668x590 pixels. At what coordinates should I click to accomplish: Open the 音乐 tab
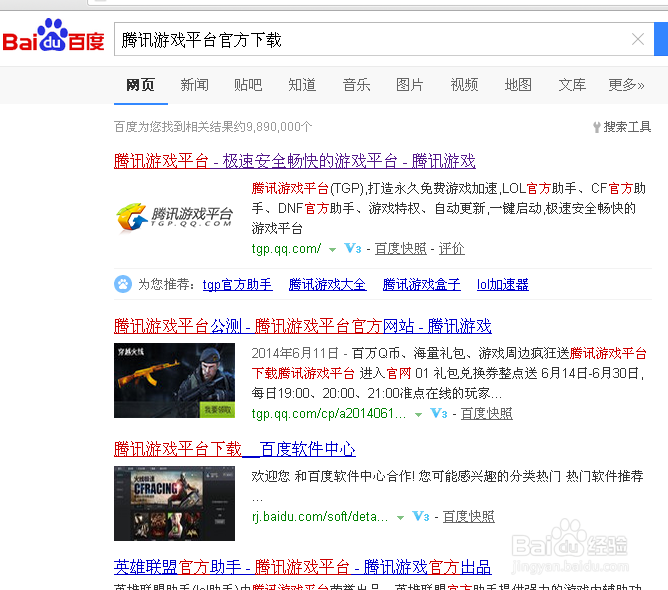[x=356, y=85]
